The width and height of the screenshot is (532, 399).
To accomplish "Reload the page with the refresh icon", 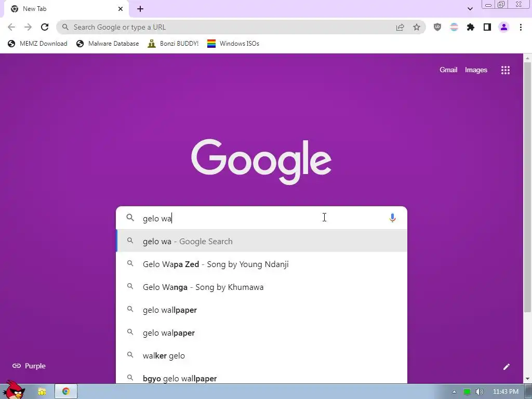I will (45, 27).
